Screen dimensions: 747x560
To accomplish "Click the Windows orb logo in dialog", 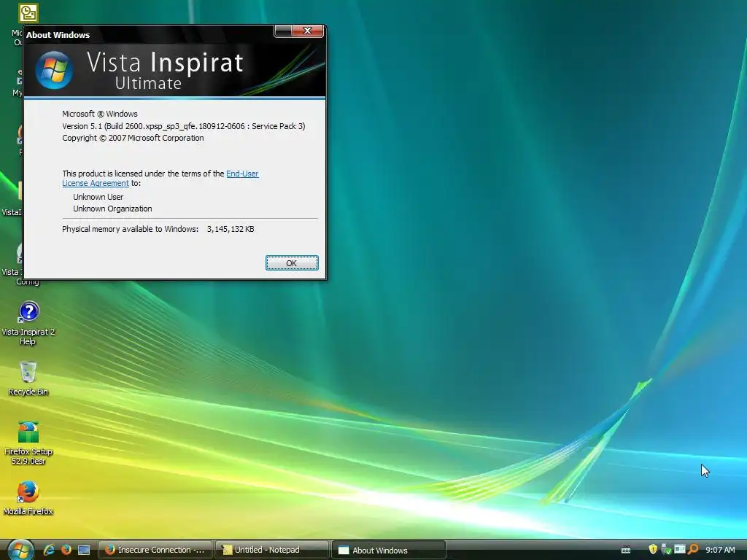I will click(54, 70).
